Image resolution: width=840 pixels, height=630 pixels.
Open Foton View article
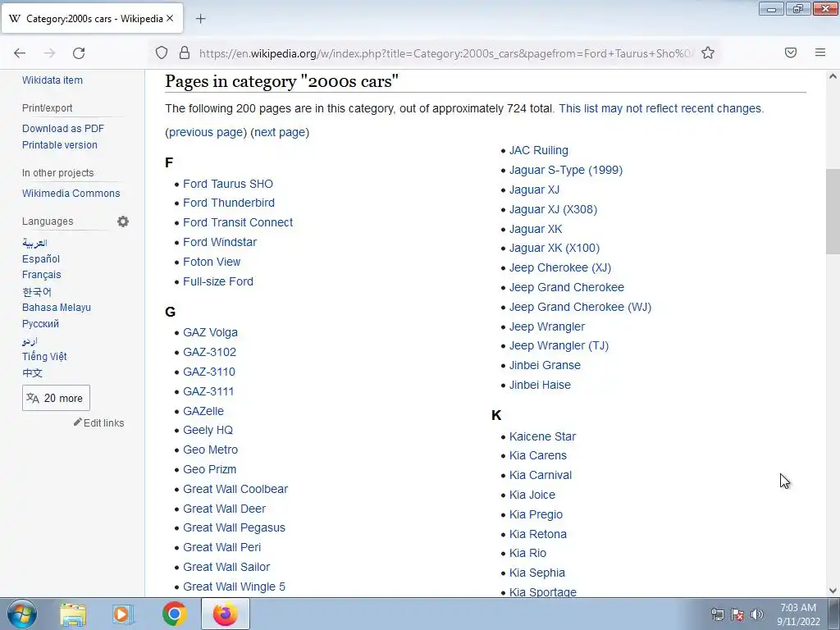pyautogui.click(x=212, y=262)
